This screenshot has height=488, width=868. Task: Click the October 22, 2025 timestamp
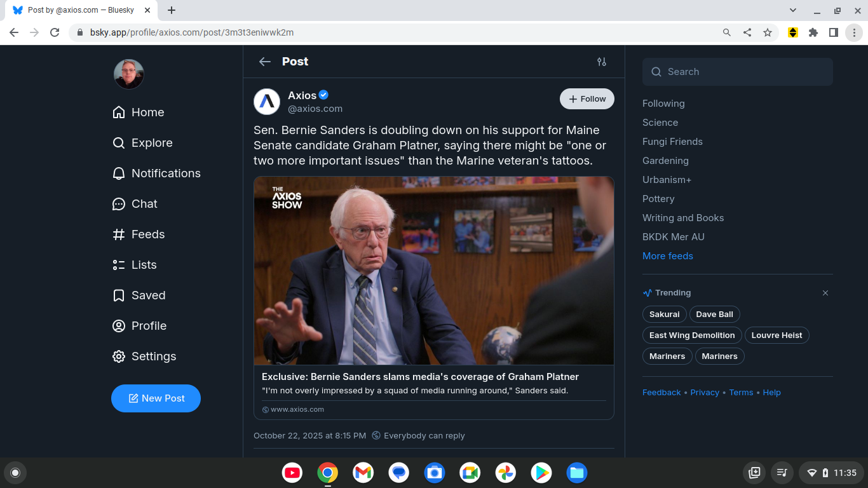point(309,436)
